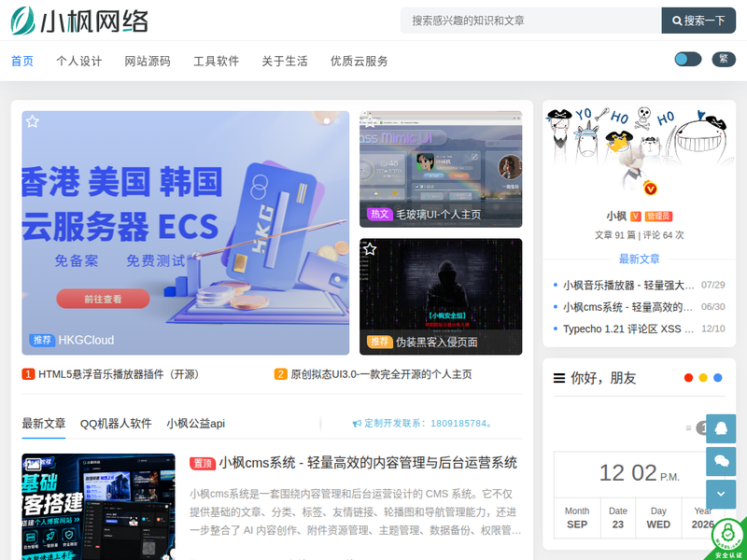Open sidebar article 小枫音乐播放器 - 轻量强大
The width and height of the screenshot is (747, 560).
pyautogui.click(x=627, y=285)
